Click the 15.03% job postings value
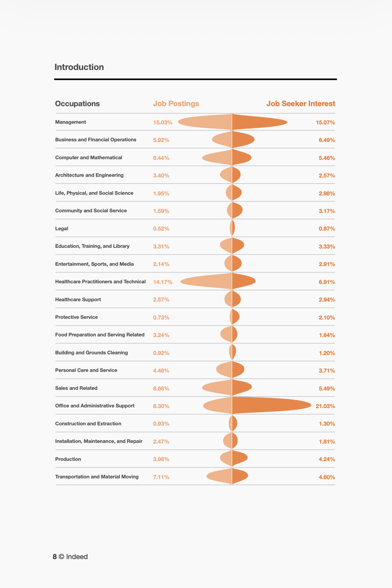This screenshot has width=392, height=588. point(163,123)
